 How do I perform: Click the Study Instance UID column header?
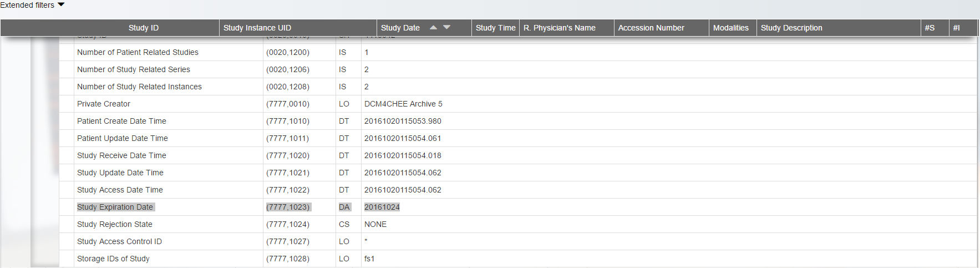point(257,28)
